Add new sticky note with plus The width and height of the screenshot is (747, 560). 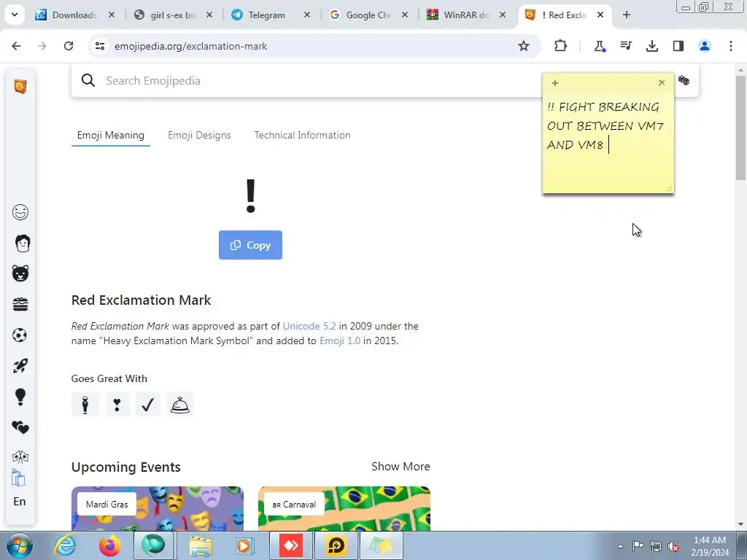[555, 83]
